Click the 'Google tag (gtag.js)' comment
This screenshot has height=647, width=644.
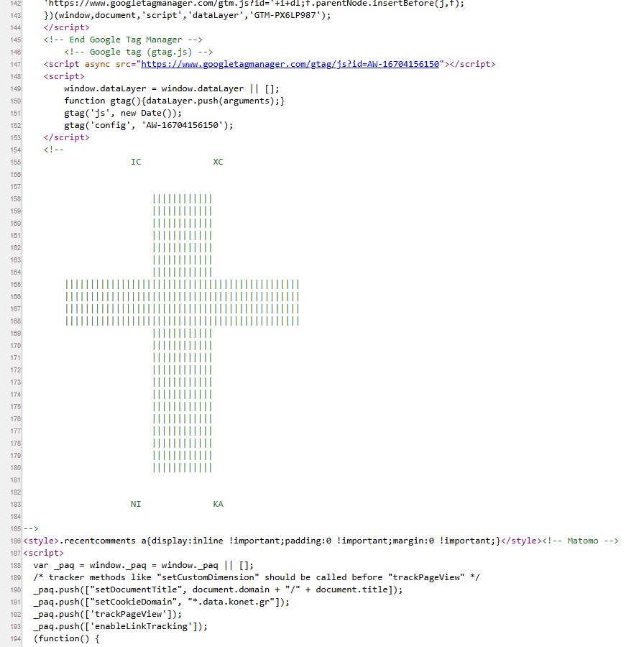point(138,52)
